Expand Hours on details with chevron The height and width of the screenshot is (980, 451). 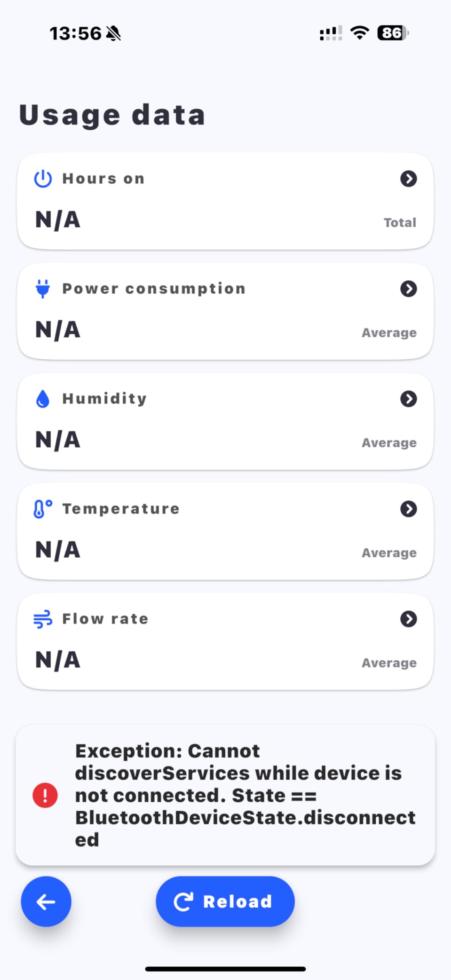(x=409, y=179)
